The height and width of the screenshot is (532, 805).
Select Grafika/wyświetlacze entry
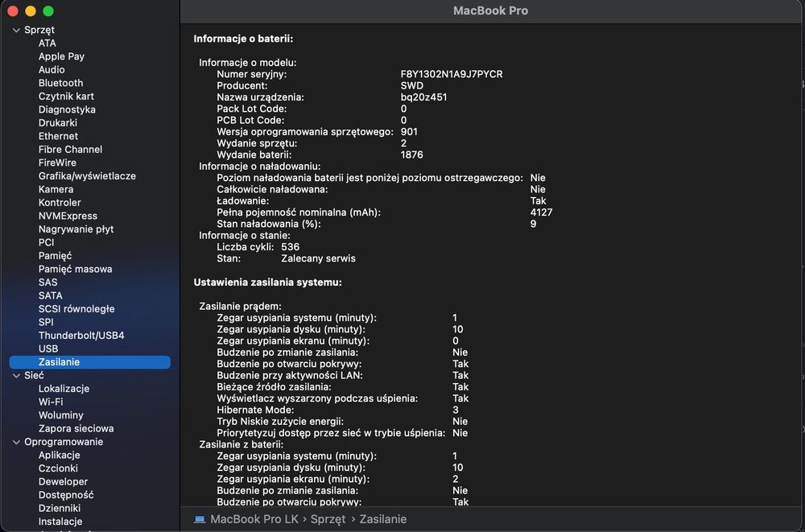87,176
